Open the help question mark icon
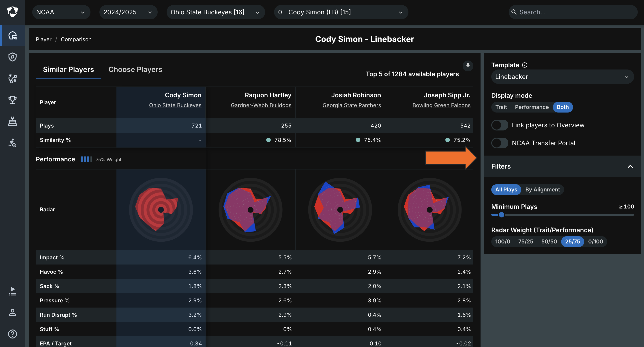Screen dimensions: 644x347 click(13, 334)
